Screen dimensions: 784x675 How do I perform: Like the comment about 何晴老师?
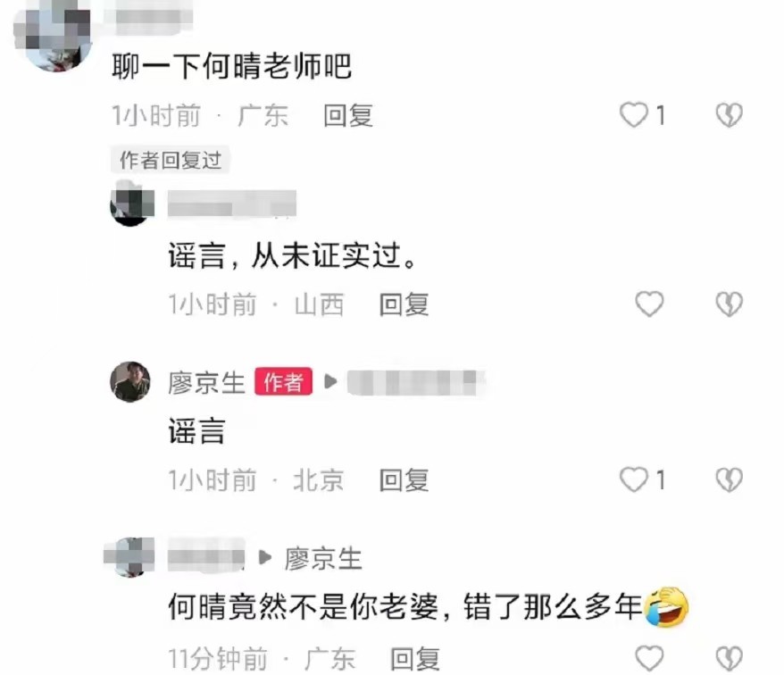[x=633, y=115]
